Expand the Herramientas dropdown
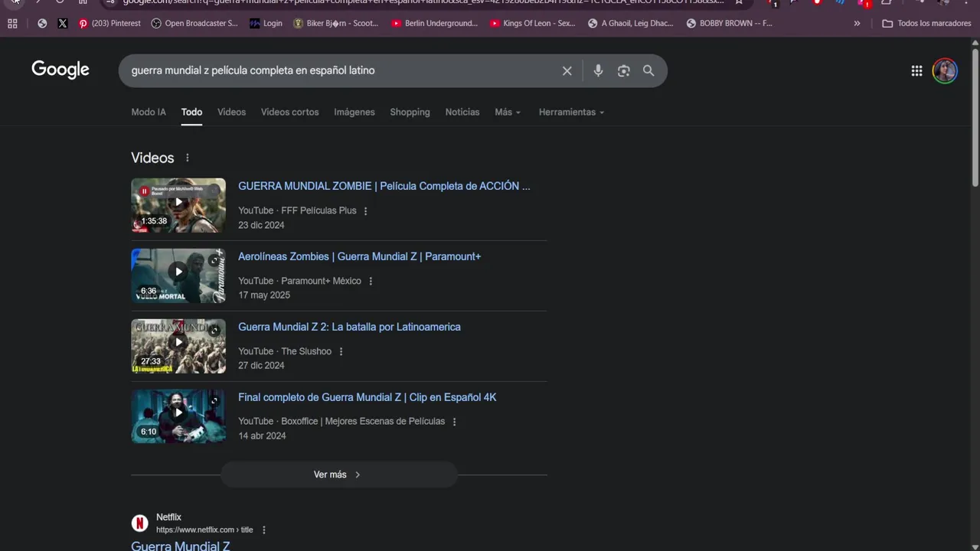 pos(571,112)
